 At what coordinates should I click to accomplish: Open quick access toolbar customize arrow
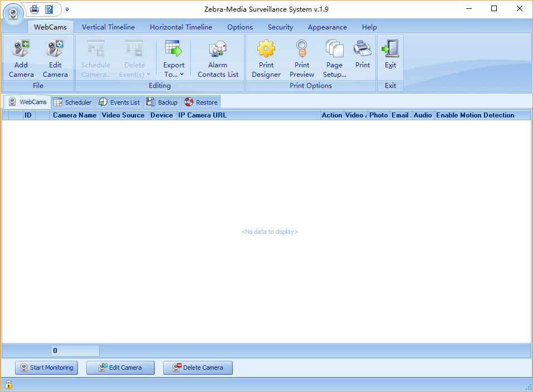pyautogui.click(x=67, y=9)
